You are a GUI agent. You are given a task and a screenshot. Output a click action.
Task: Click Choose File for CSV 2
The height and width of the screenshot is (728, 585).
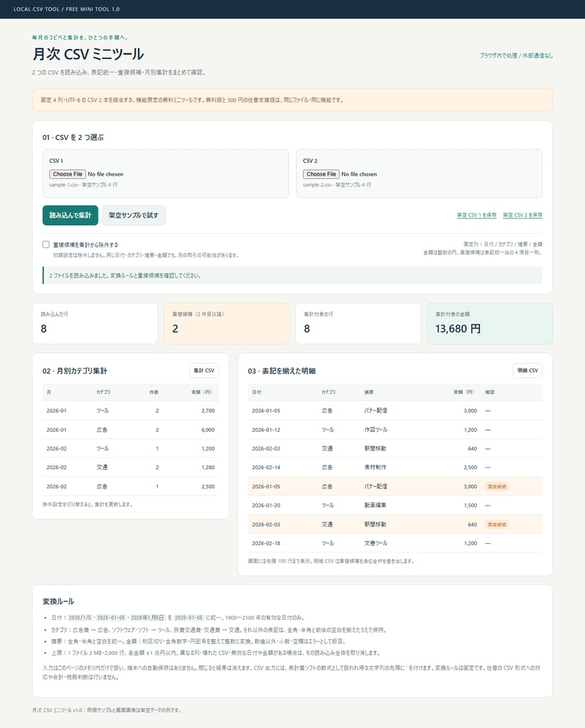[321, 174]
